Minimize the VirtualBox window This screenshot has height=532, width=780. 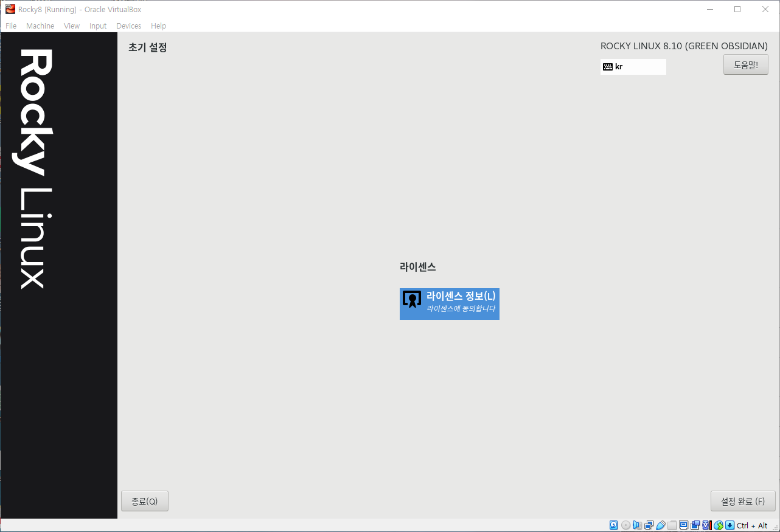709,9
